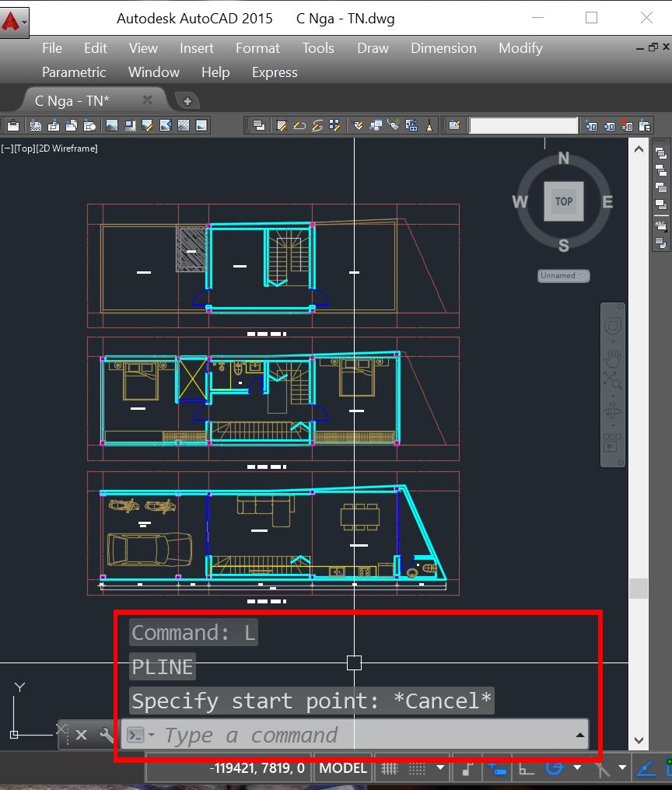Click the image attach icon showing a mountain picture
This screenshot has width=672, height=790.
pyautogui.click(x=112, y=125)
